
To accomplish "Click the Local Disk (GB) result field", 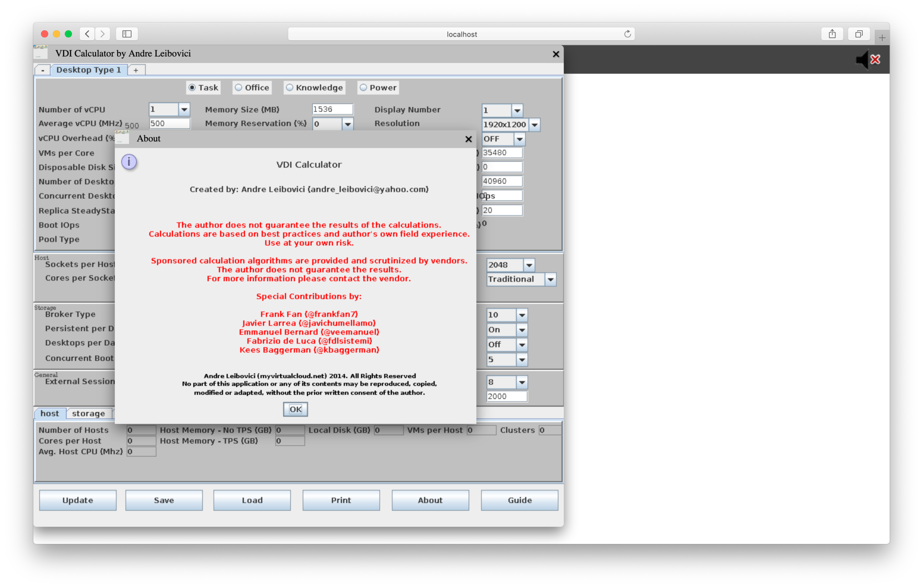I will (x=389, y=430).
